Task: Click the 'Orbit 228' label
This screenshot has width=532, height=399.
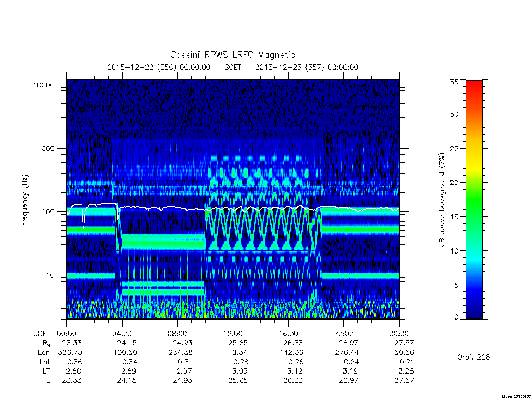Action: 474,357
